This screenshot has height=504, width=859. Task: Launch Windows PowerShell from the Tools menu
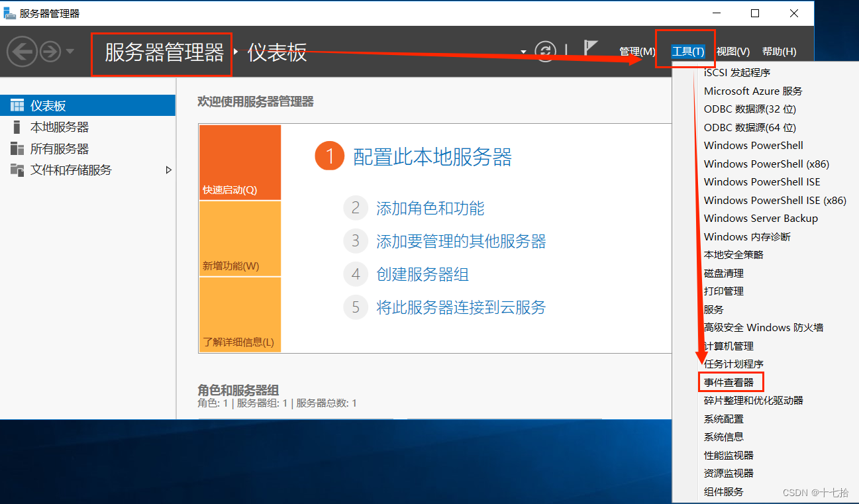point(753,145)
